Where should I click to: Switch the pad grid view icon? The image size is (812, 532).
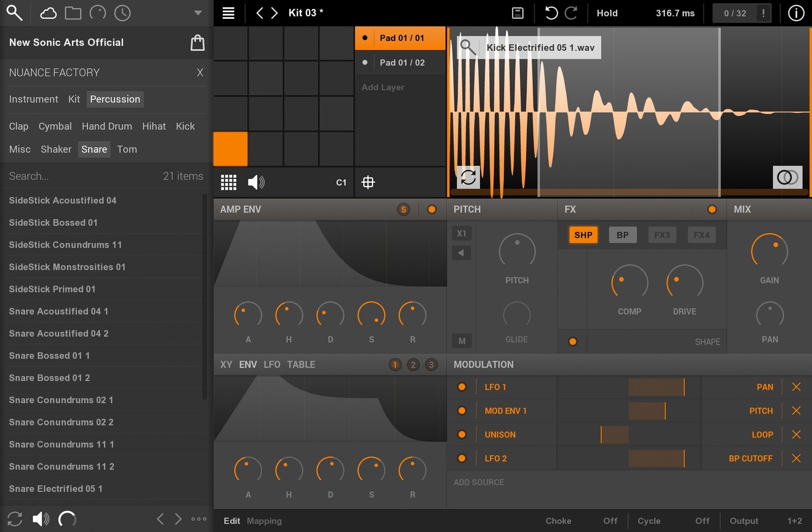(x=228, y=182)
